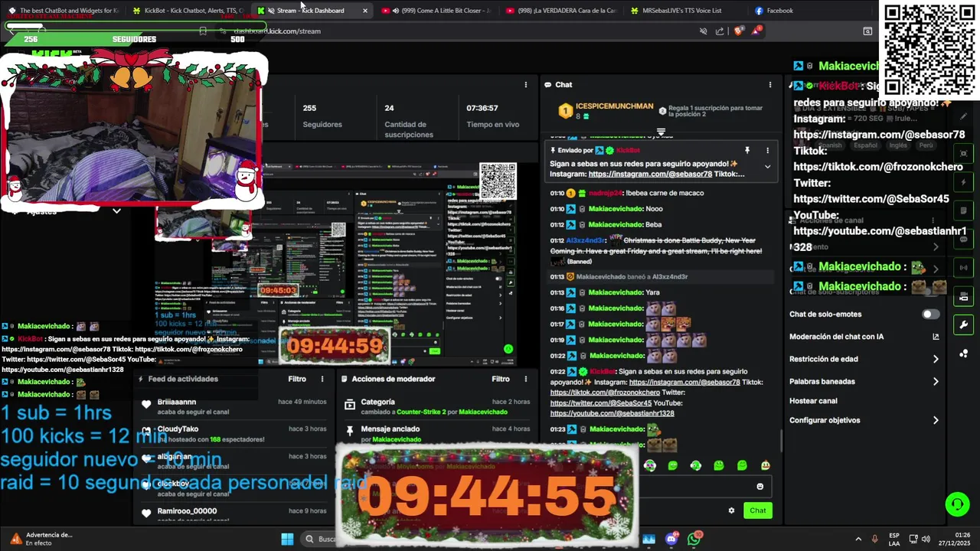This screenshot has height=551, width=980.
Task: Open Acciones de moderador three-dot menu
Action: 526,379
